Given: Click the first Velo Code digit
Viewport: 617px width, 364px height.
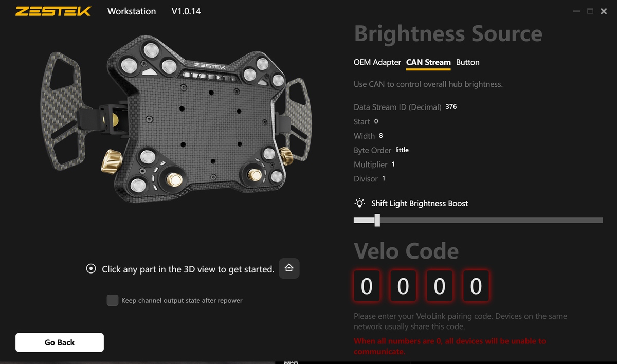Looking at the screenshot, I should click(x=367, y=286).
